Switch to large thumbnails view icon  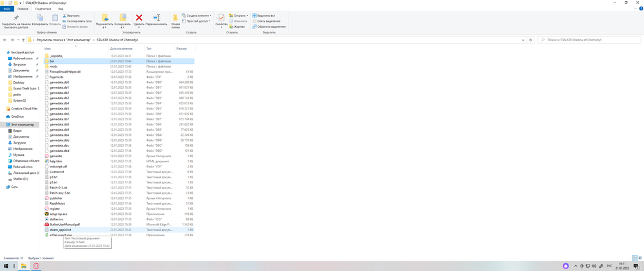(x=640, y=257)
